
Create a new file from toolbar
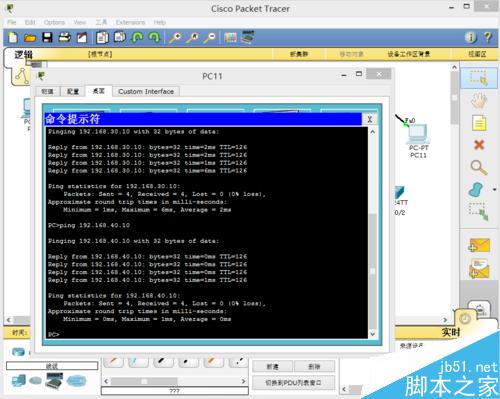pyautogui.click(x=13, y=37)
